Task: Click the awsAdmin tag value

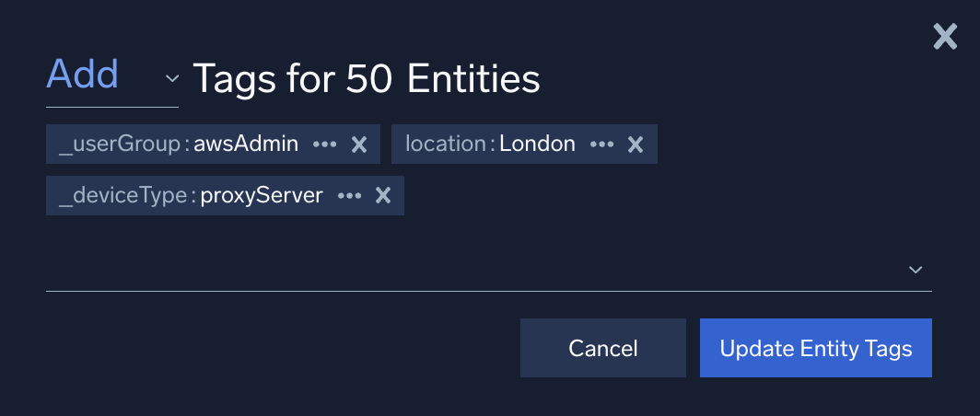Action: [246, 144]
